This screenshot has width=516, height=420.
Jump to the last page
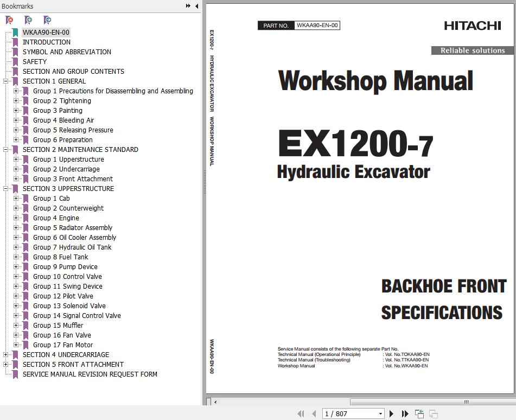click(x=405, y=413)
